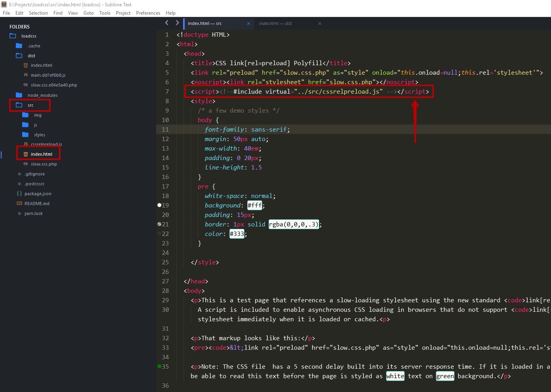
Task: Open the img folder icon
Action: (x=25, y=115)
